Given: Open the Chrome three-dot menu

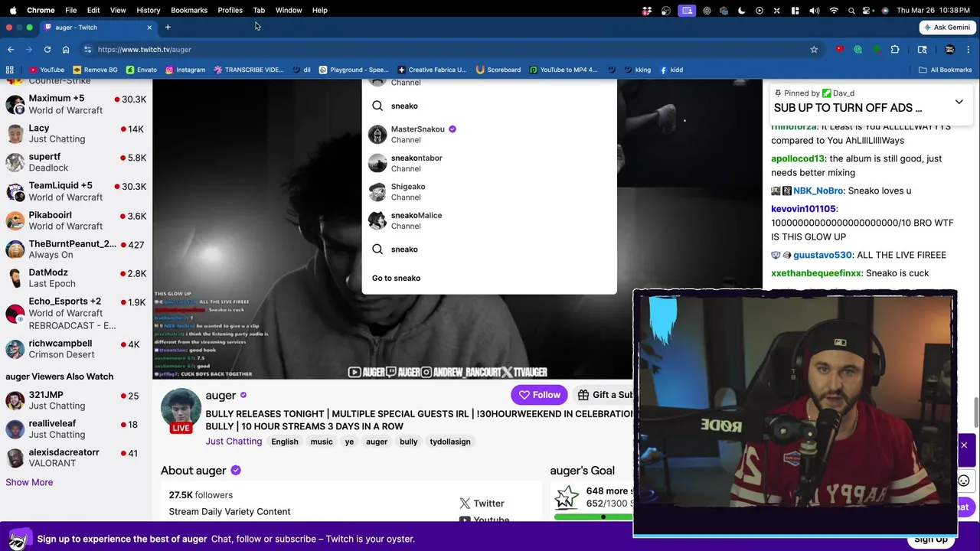Looking at the screenshot, I should pos(969,50).
